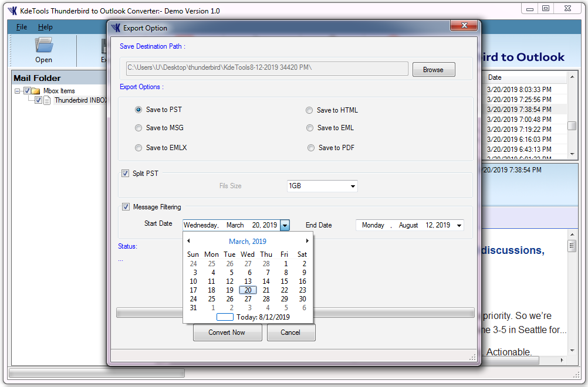
Task: Select the 3/20/2019 7:25:56 PM row
Action: (x=524, y=100)
